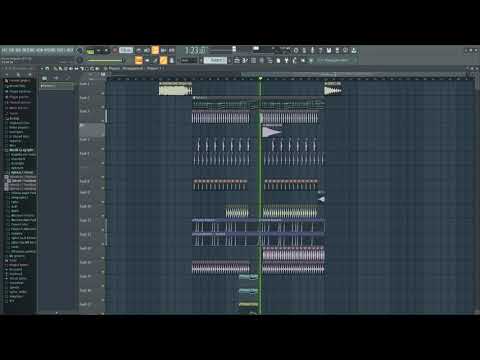The height and width of the screenshot is (360, 480).
Task: Click the playhead marker on the timeline
Action: click(x=260, y=78)
